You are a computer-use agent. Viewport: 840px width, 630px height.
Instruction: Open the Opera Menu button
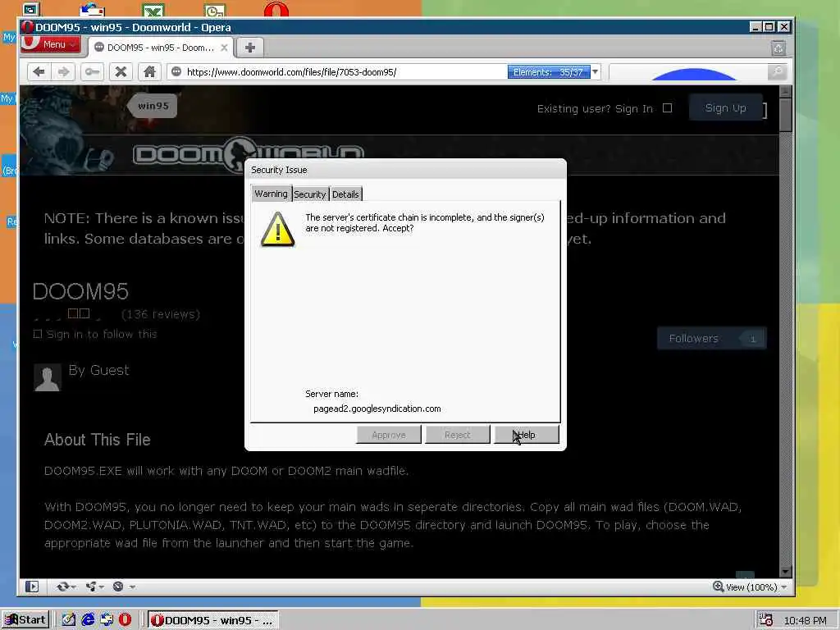coord(51,44)
